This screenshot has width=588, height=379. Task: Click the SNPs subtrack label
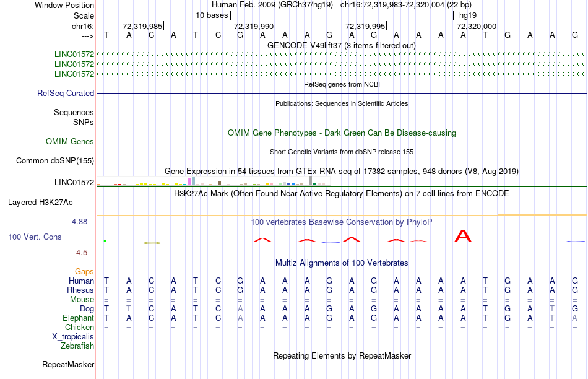[x=84, y=122]
